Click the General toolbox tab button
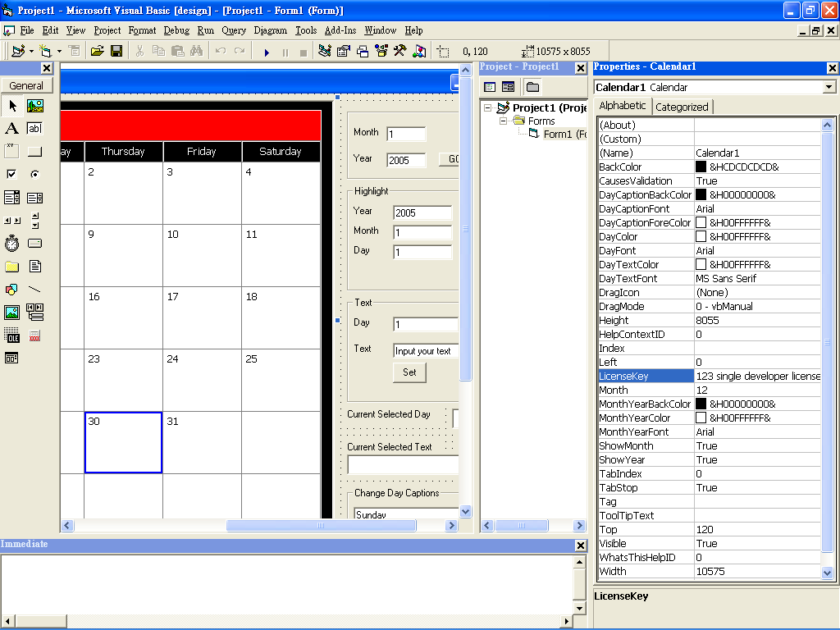The width and height of the screenshot is (840, 630). click(x=26, y=85)
